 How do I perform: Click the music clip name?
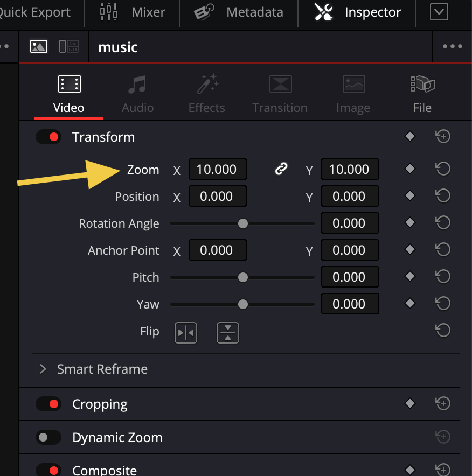point(118,47)
